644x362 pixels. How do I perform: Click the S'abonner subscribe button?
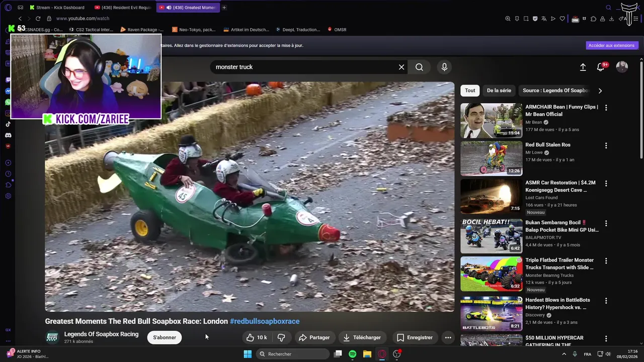(165, 337)
